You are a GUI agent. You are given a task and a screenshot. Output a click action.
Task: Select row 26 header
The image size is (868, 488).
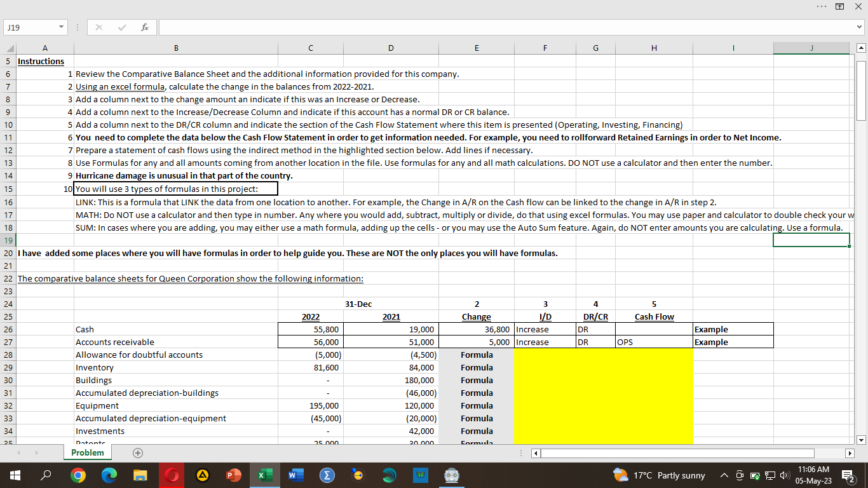point(8,329)
